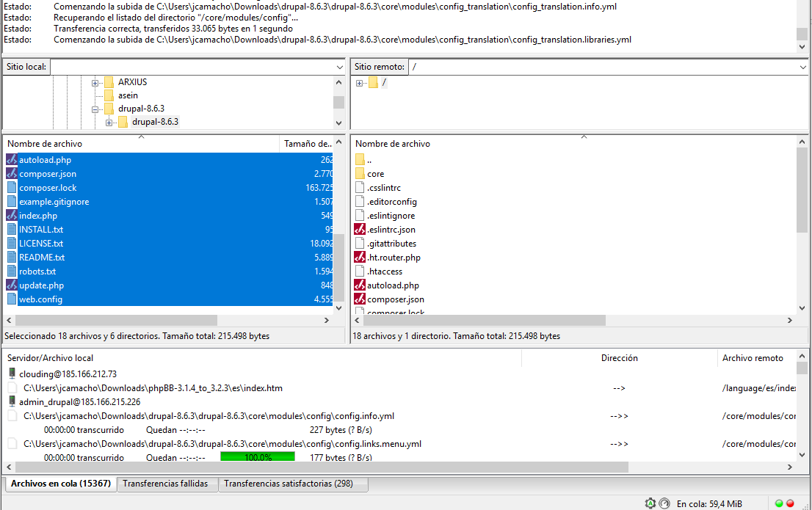Viewport: 812px width, 510px height.
Task: Click the Servidor/Archivo local queue column header
Action: click(262, 358)
